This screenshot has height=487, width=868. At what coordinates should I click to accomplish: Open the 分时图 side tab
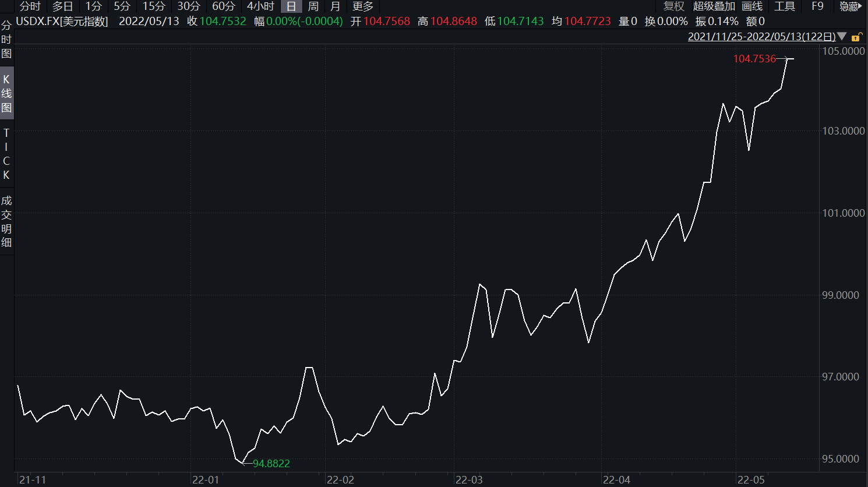[x=6, y=40]
